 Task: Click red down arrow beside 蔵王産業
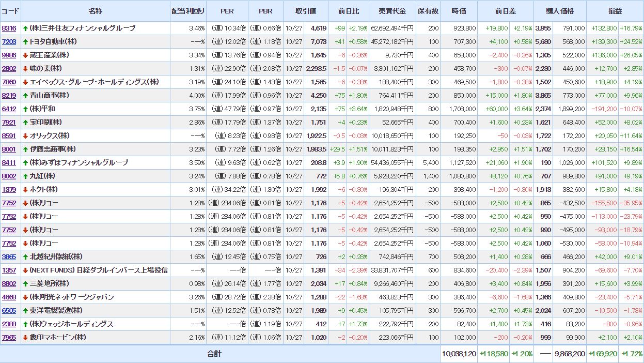(25, 55)
